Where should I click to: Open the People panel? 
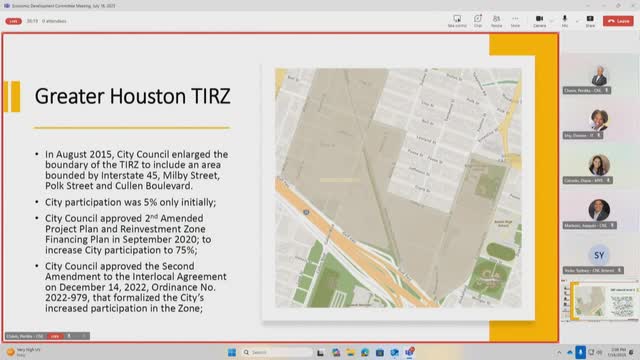(496, 21)
